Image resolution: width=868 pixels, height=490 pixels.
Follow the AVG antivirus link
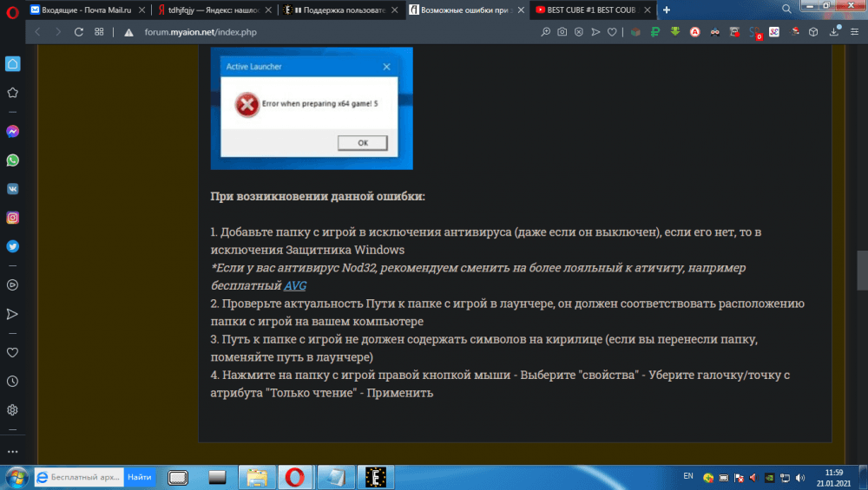pyautogui.click(x=295, y=285)
